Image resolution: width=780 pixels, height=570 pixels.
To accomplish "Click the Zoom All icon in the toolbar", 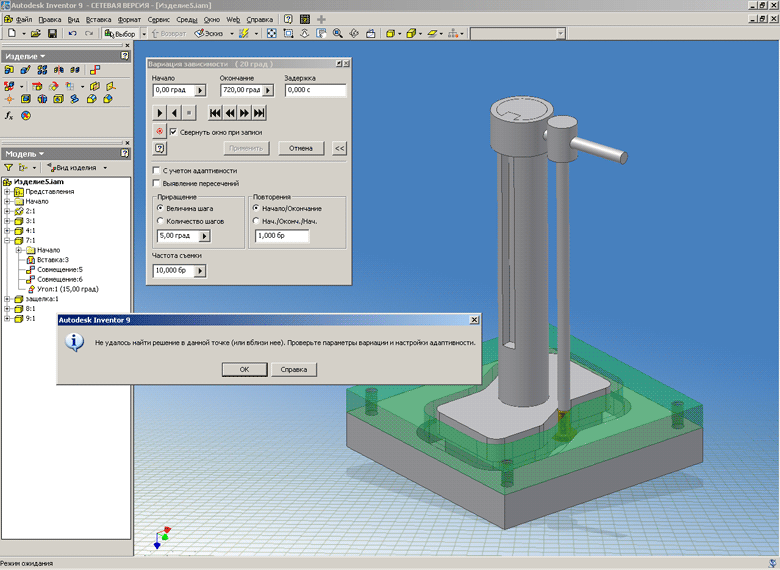I will click(x=272, y=33).
